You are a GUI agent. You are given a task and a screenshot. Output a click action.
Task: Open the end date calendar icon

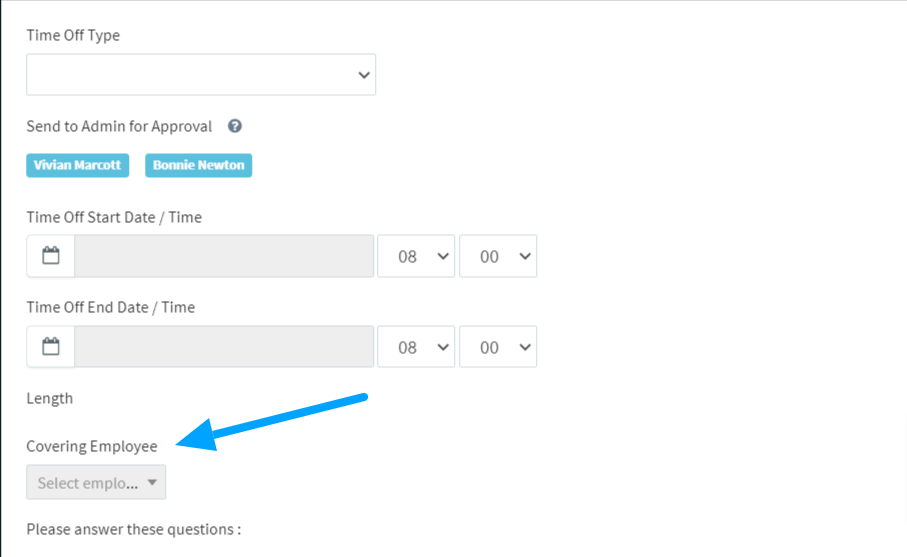[x=51, y=346]
